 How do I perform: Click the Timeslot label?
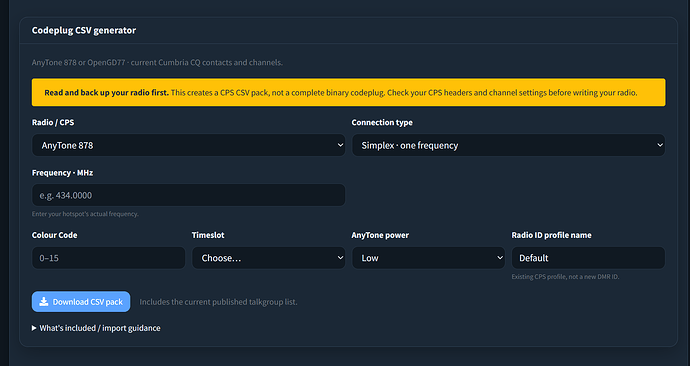[x=208, y=235]
